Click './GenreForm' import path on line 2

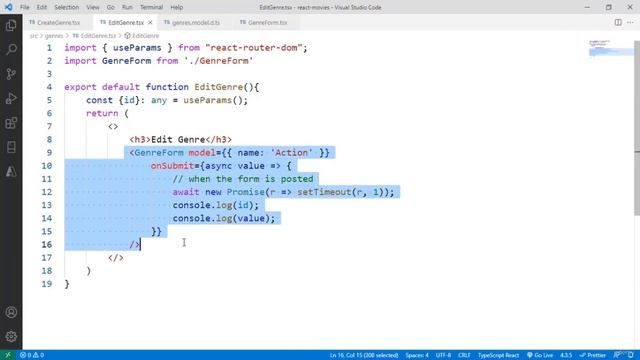pos(218,61)
